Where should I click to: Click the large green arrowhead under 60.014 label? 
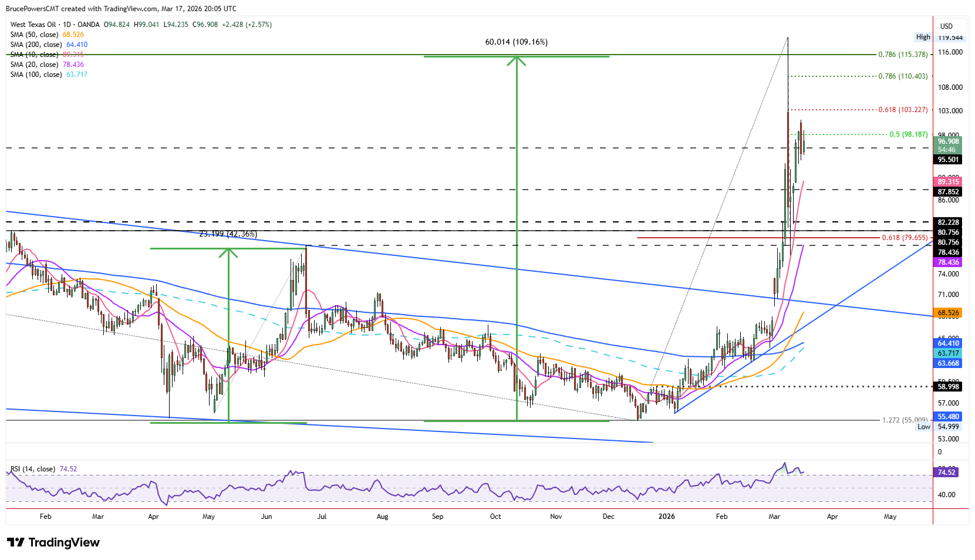click(517, 60)
